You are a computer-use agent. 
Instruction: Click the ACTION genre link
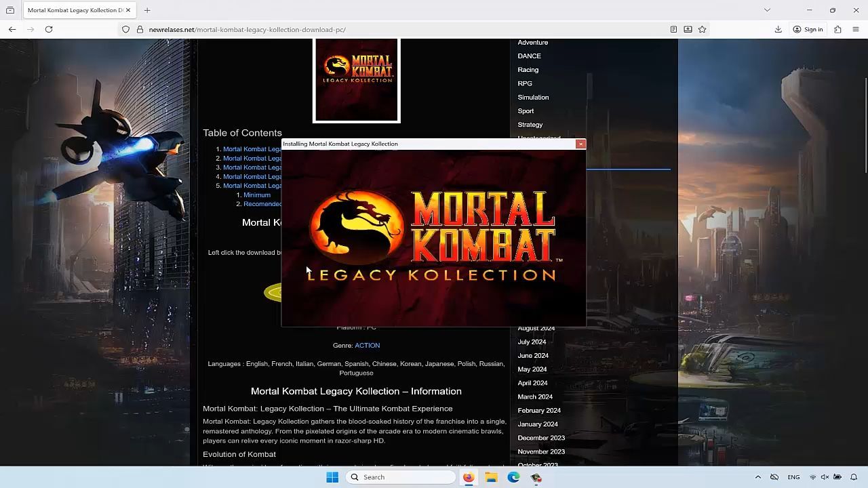(367, 346)
